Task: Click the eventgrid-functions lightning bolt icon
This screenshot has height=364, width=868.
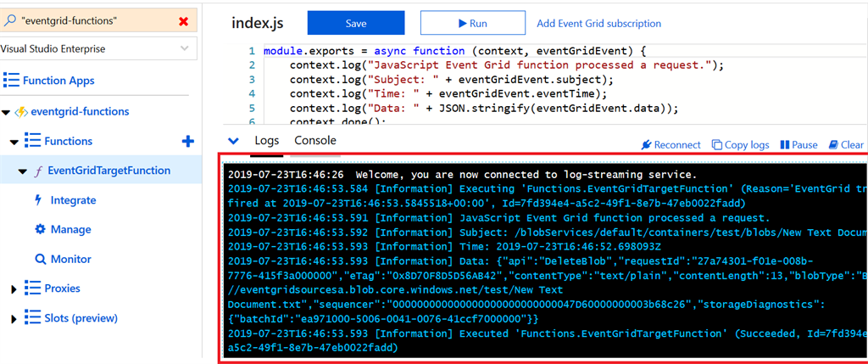Action: pos(23,111)
